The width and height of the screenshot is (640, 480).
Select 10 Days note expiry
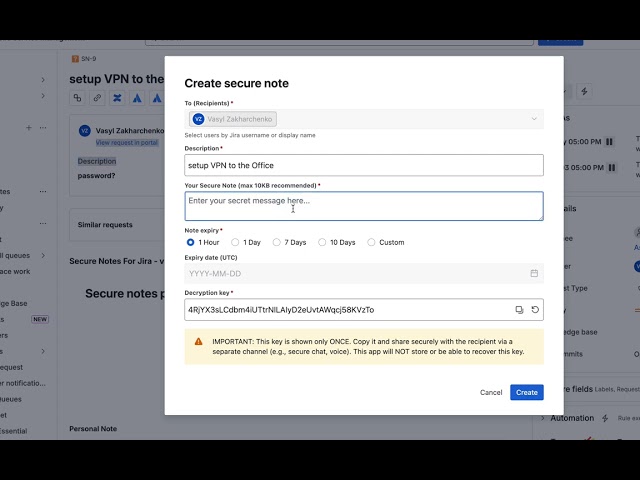(x=322, y=242)
